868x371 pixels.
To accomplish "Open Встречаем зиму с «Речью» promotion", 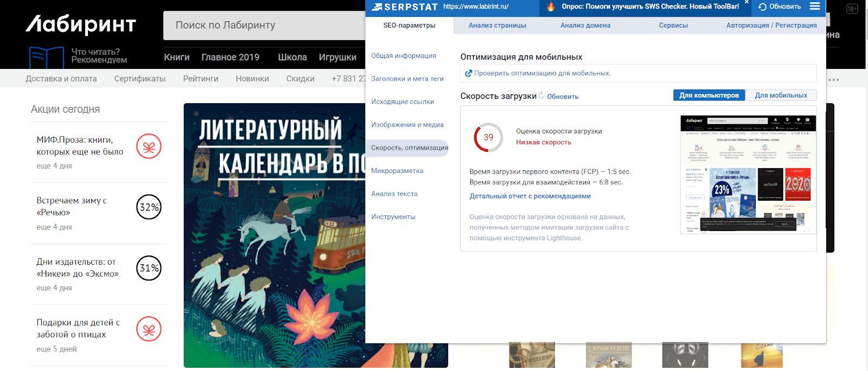I will click(x=72, y=206).
